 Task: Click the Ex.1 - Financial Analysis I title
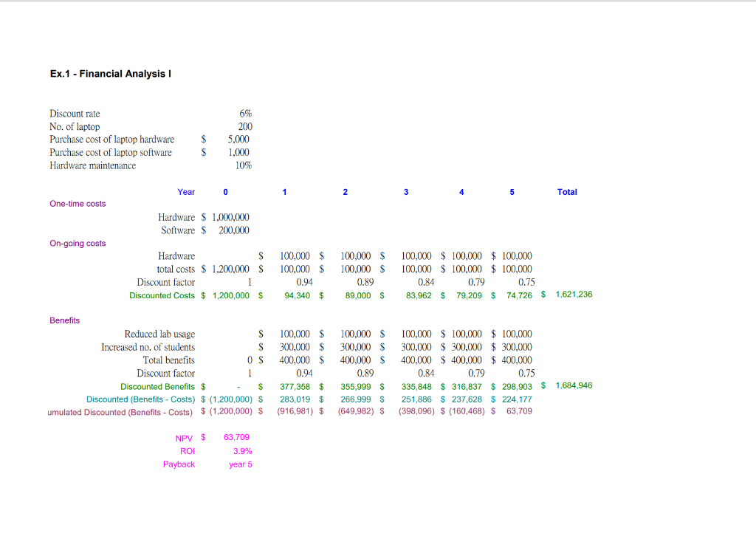(110, 73)
